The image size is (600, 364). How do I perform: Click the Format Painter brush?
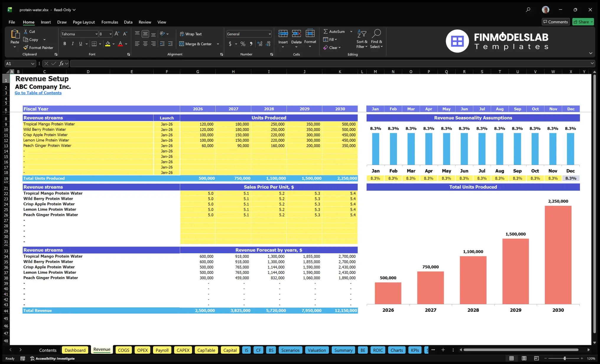pos(26,48)
